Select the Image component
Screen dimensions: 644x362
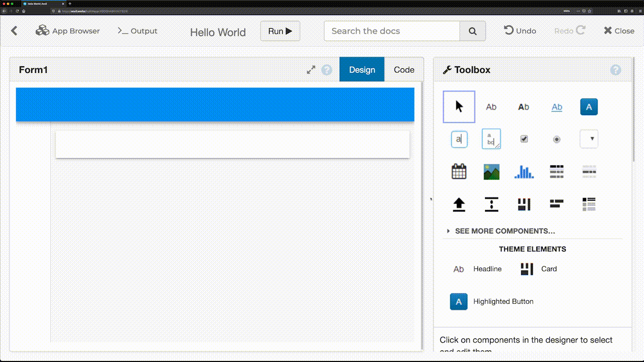(x=491, y=171)
